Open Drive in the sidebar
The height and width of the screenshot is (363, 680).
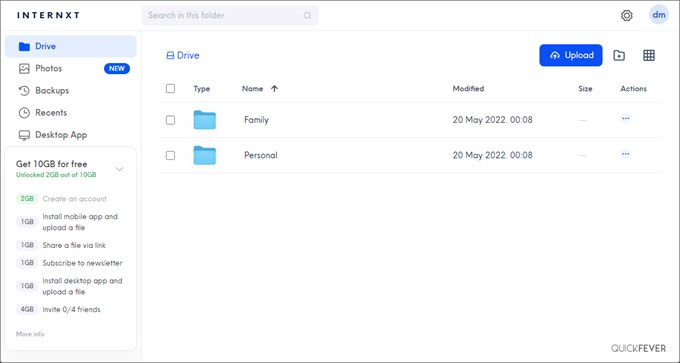click(x=71, y=46)
